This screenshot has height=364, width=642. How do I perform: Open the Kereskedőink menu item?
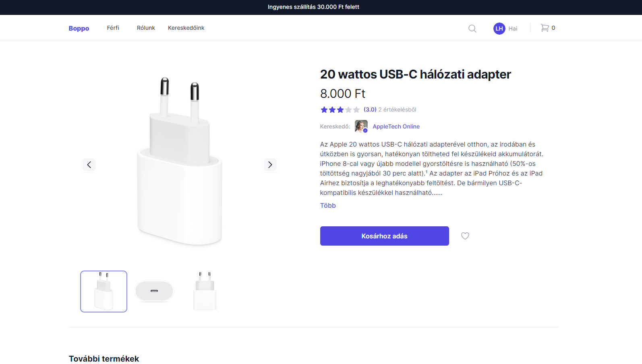click(x=186, y=28)
